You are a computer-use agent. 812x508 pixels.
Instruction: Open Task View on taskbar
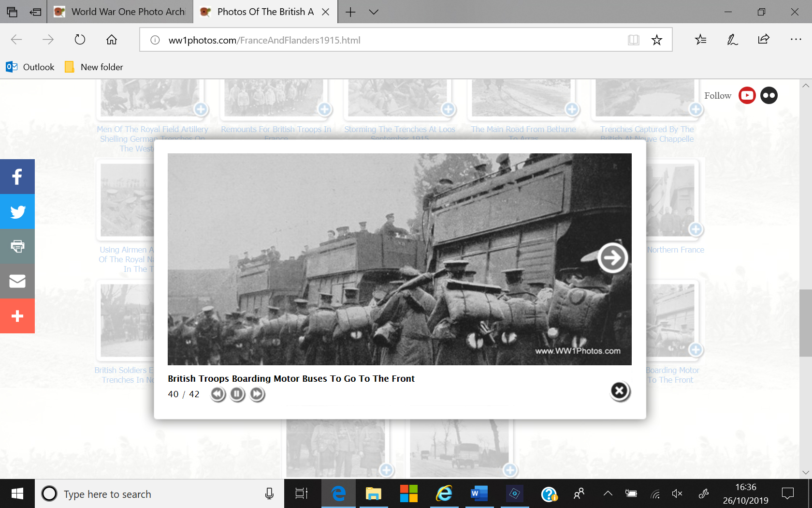pos(301,494)
